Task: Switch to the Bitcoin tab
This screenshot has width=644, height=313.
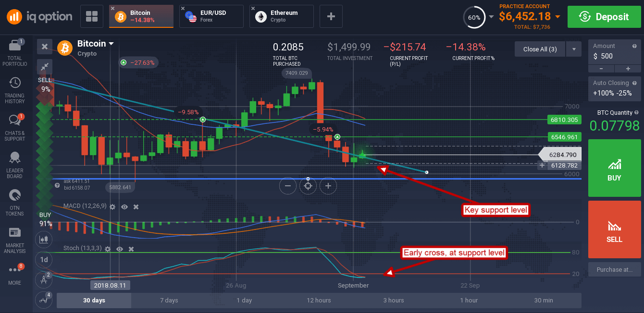Action: click(141, 16)
